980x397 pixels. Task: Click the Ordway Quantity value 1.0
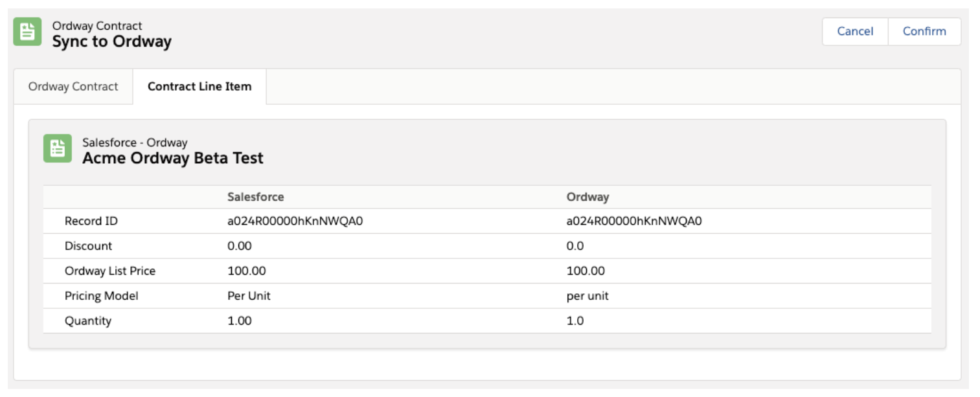pyautogui.click(x=575, y=321)
